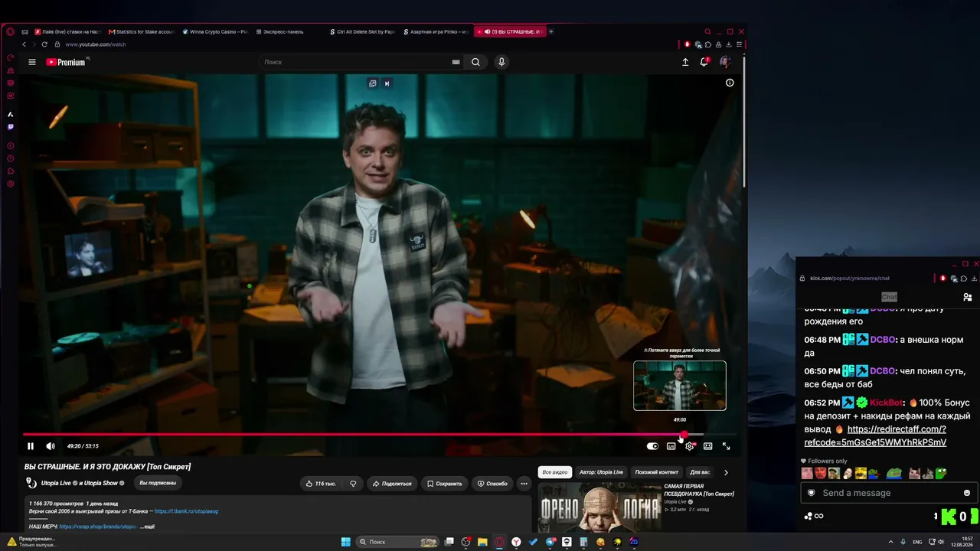Open a new browser tab with plus
The width and height of the screenshot is (980, 551).
click(551, 31)
